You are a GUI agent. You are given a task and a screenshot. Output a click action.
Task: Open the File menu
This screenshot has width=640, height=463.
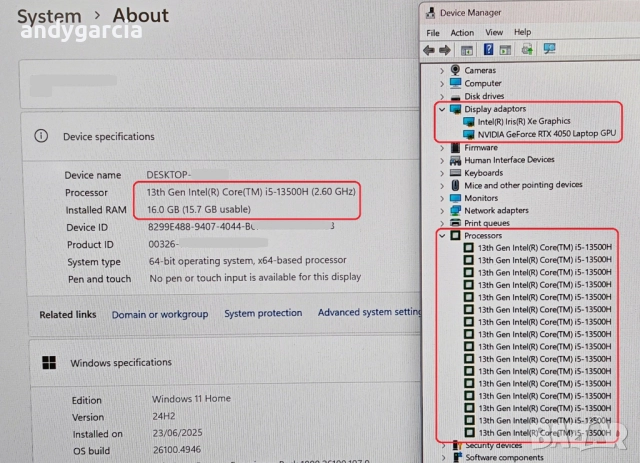pyautogui.click(x=432, y=33)
